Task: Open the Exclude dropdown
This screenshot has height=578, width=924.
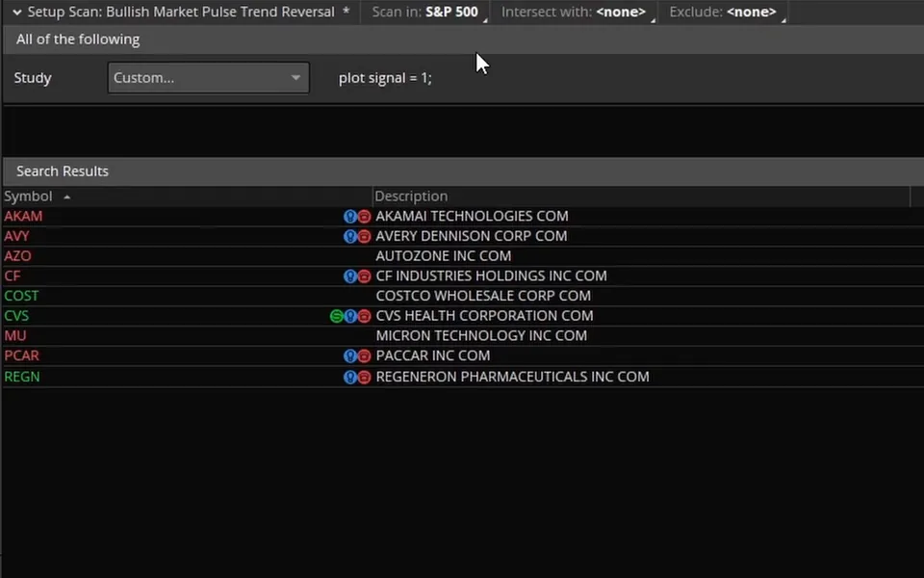Action: click(x=727, y=12)
